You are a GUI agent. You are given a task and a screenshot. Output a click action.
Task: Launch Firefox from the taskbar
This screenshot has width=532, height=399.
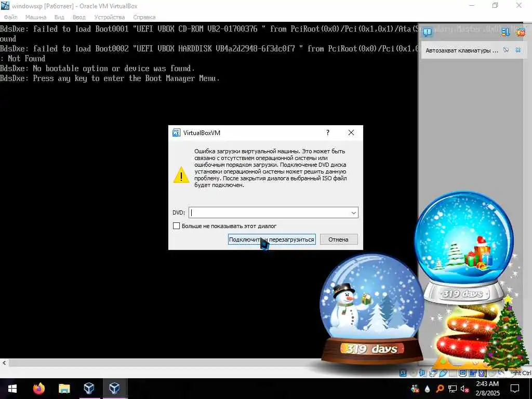(x=38, y=389)
